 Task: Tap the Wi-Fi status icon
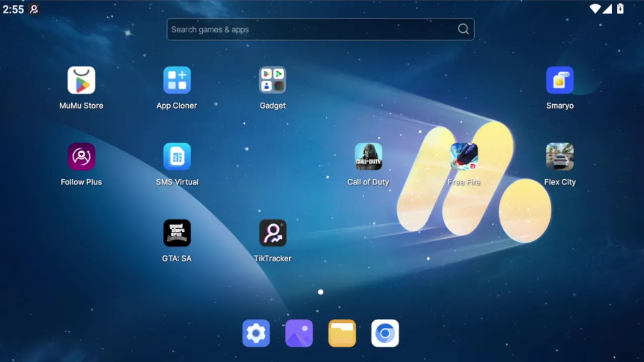[x=595, y=9]
